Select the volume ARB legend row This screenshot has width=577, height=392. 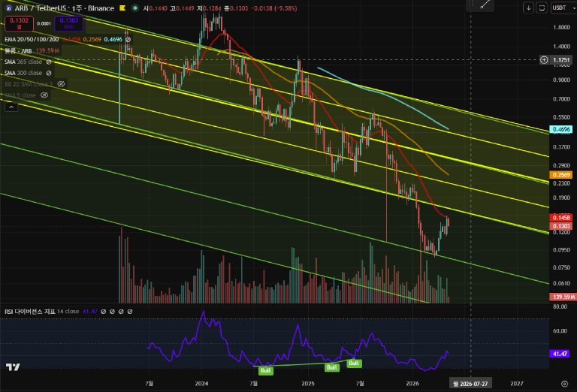coord(18,51)
